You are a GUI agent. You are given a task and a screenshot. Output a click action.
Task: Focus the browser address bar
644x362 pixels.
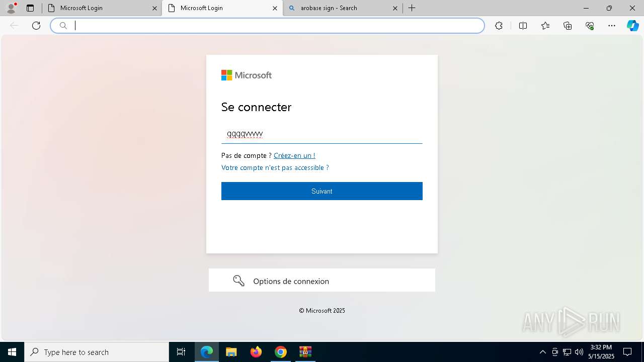267,26
